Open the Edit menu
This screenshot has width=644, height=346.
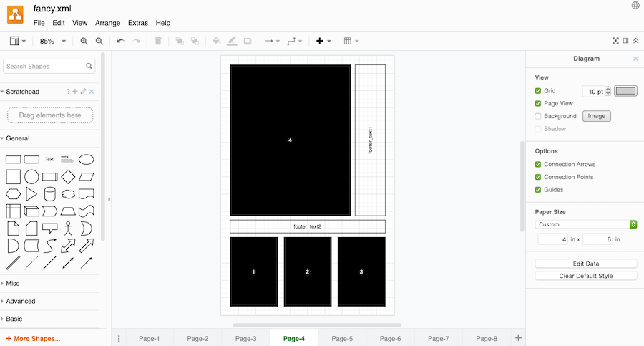pyautogui.click(x=59, y=23)
